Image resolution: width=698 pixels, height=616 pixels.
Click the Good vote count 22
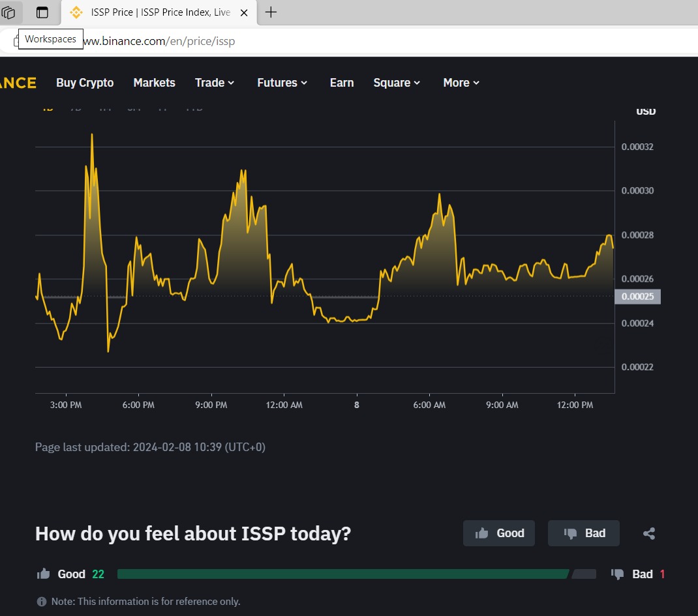coord(98,574)
